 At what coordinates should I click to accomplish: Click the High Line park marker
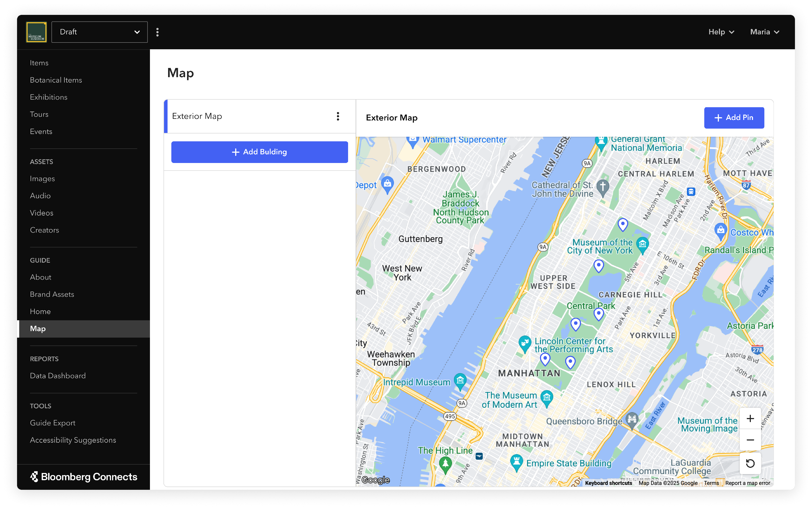(x=445, y=465)
